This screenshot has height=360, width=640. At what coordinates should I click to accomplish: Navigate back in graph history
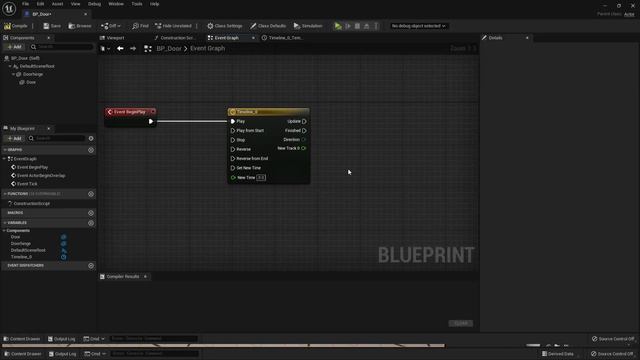coord(120,49)
